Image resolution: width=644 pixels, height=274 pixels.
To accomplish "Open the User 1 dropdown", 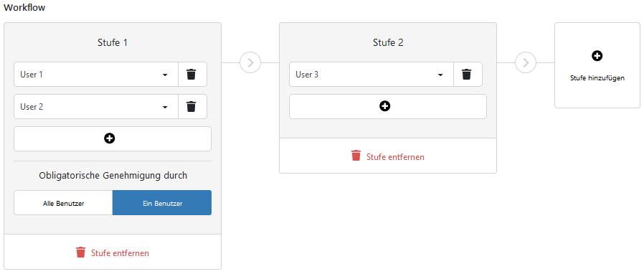I will coord(96,75).
